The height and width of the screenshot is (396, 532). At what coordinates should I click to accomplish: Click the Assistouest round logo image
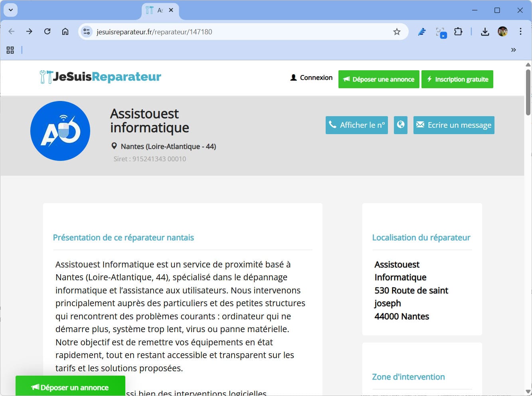[x=60, y=131]
